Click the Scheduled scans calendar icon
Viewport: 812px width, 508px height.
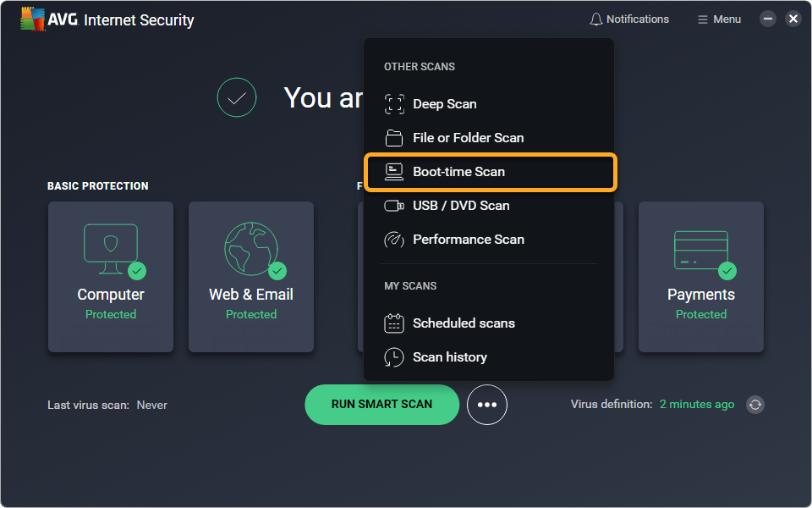394,323
